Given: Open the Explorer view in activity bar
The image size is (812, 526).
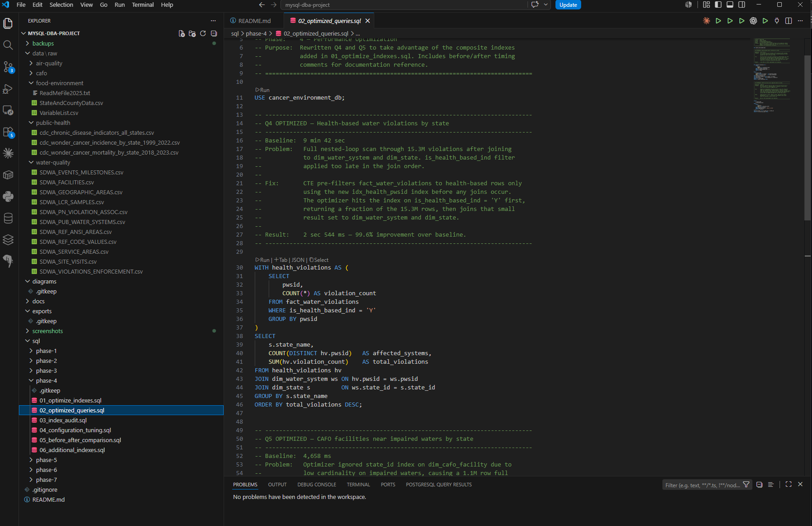Looking at the screenshot, I should click(8, 23).
